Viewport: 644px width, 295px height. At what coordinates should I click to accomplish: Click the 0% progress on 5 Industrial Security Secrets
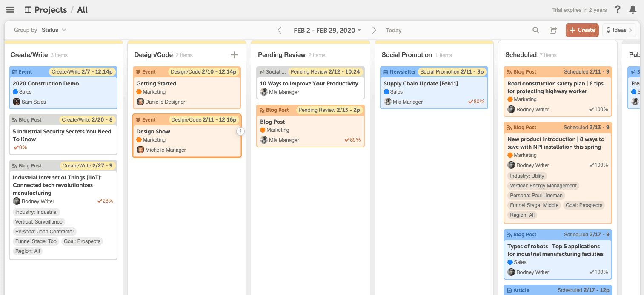pos(20,147)
